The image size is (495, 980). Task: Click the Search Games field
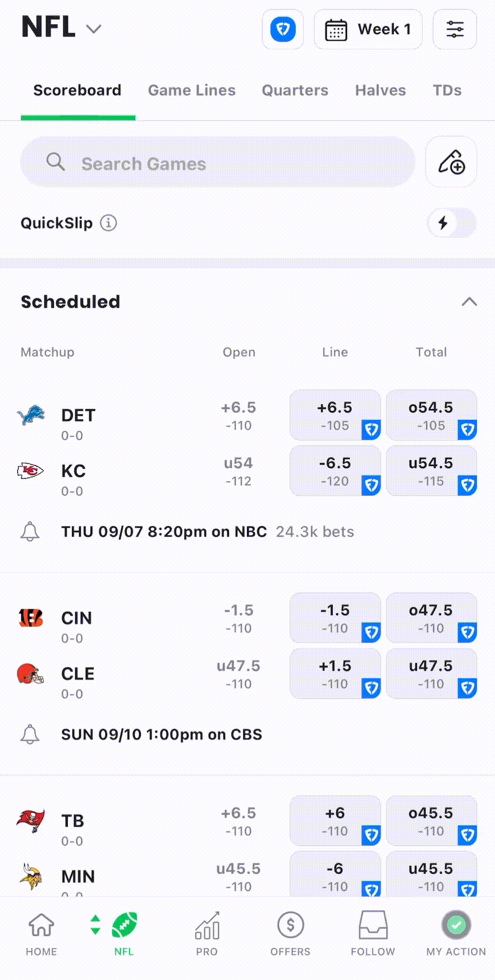(218, 163)
